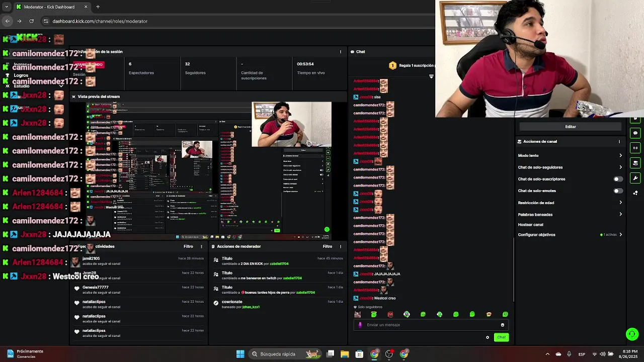644x362 pixels.
Task: Click the Logros sidebar menu item
Action: pos(21,75)
